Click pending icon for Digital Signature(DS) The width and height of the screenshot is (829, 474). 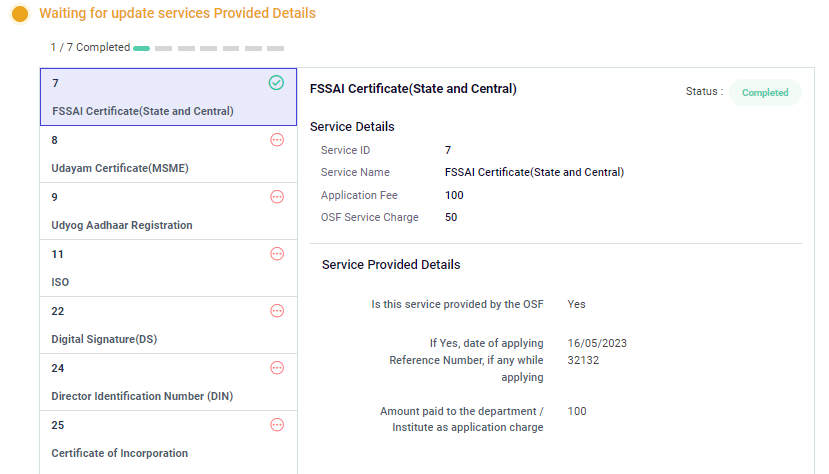(277, 311)
